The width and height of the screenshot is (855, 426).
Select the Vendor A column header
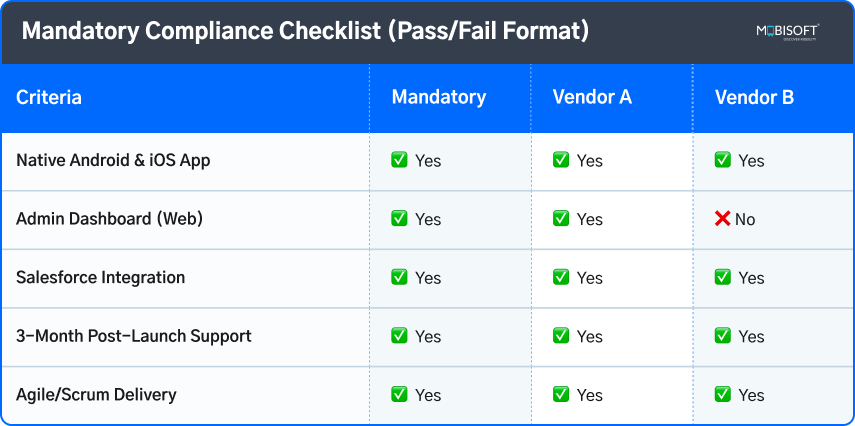pyautogui.click(x=592, y=98)
